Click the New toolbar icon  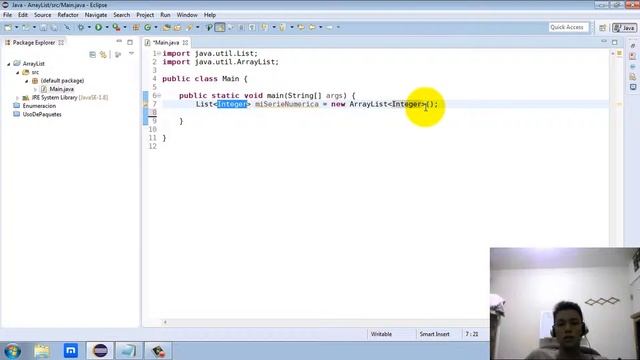(8, 27)
